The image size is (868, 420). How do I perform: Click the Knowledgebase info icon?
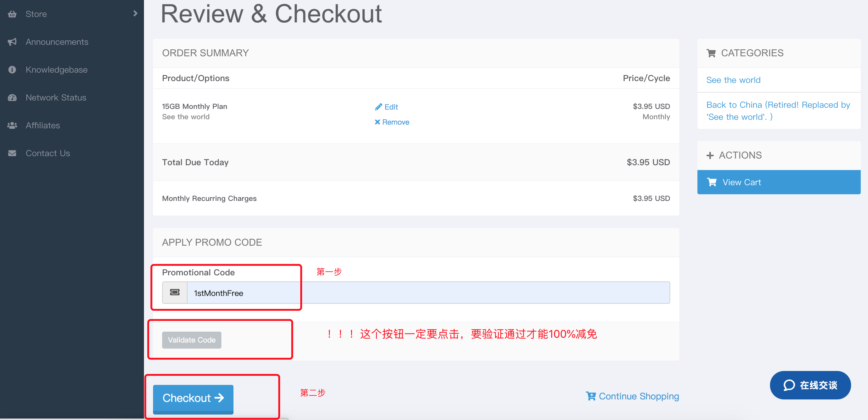(12, 70)
